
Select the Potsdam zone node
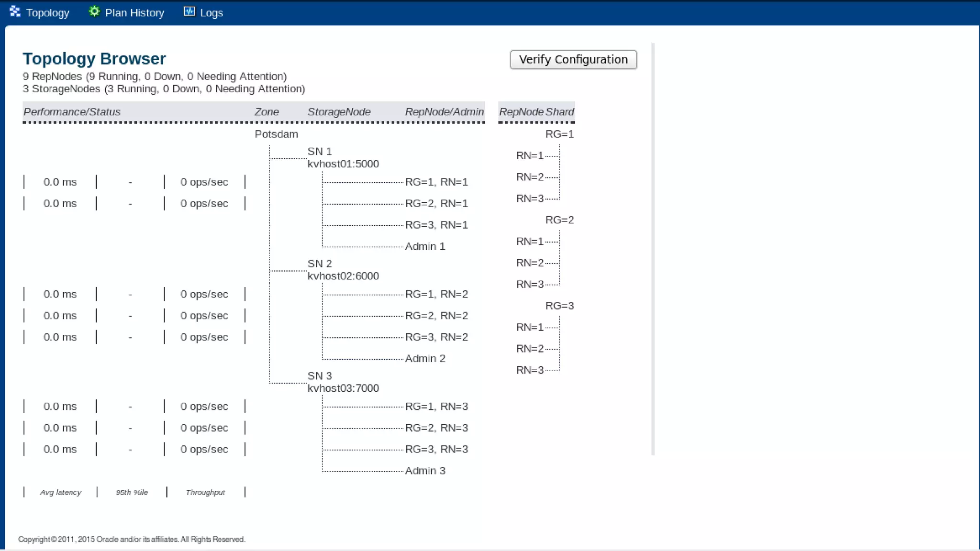pos(276,134)
